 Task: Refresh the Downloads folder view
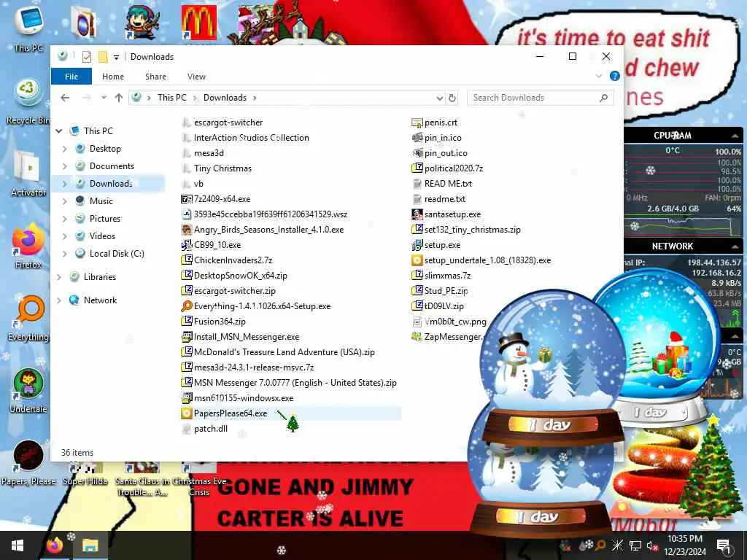(x=452, y=98)
